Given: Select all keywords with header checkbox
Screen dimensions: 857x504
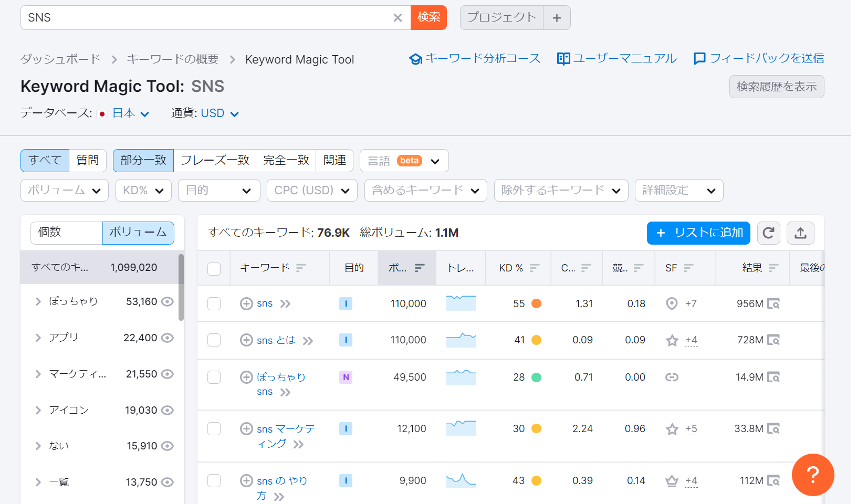Looking at the screenshot, I should coord(214,269).
